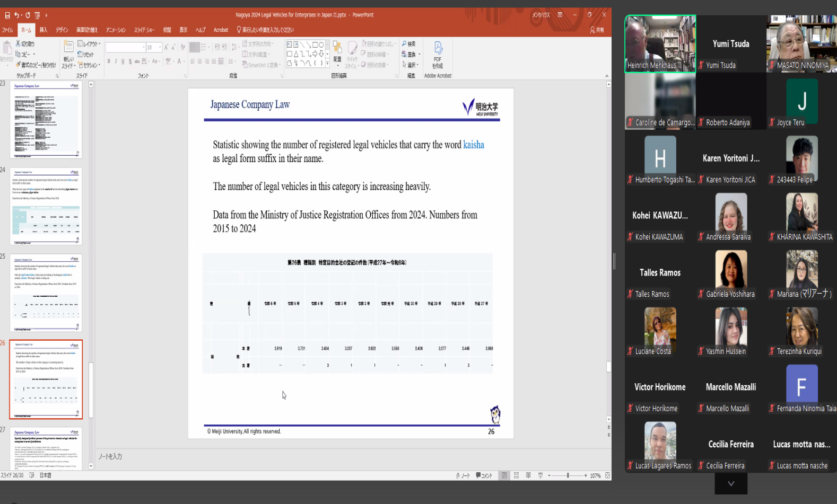Switch to reading view icon in status bar
Screen dimensions: 837x504
tap(528, 475)
